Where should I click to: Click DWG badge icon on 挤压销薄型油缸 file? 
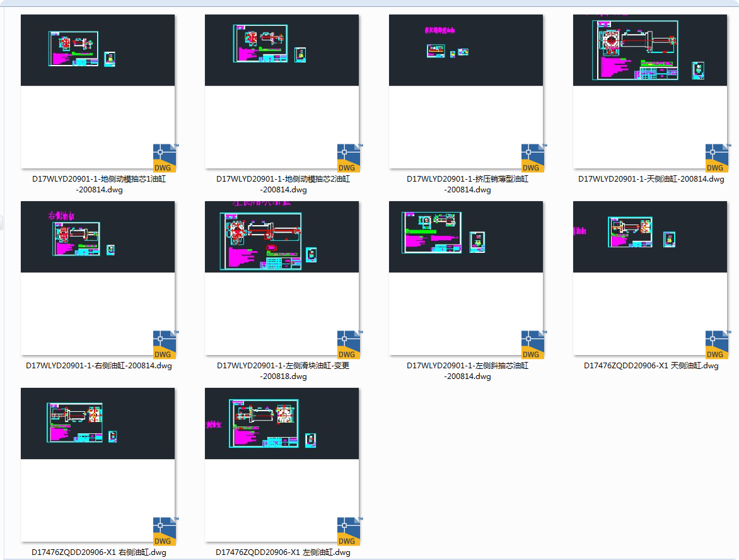532,158
